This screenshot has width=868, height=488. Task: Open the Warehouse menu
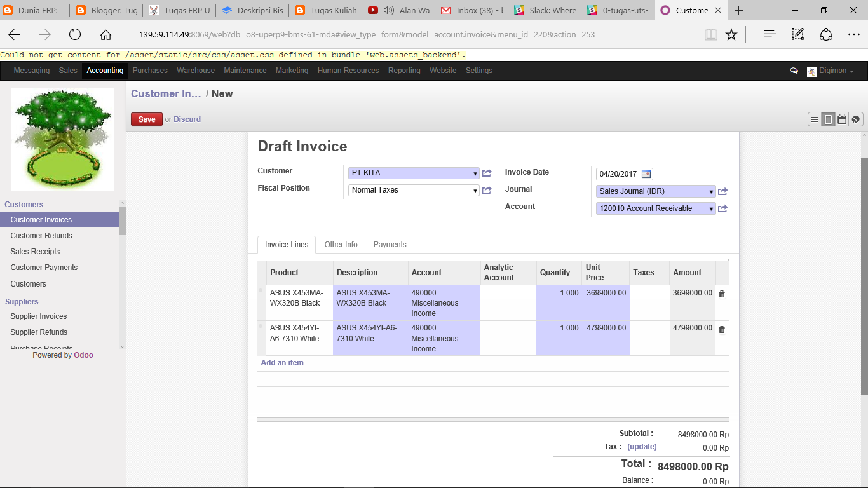point(196,71)
